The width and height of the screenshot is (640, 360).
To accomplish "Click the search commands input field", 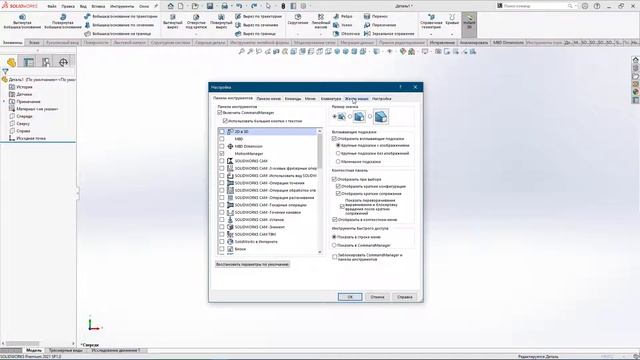I will click(x=535, y=6).
